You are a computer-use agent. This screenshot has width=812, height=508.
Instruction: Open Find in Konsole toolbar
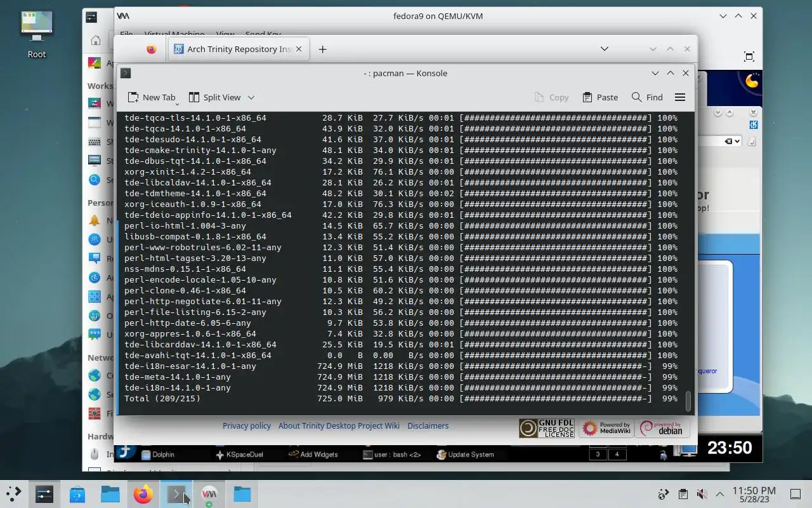click(x=647, y=97)
